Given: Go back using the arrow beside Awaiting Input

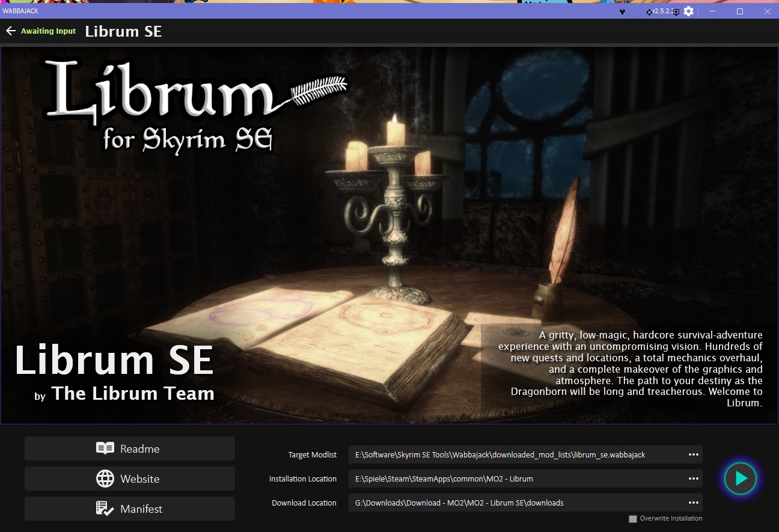Looking at the screenshot, I should click(x=11, y=31).
